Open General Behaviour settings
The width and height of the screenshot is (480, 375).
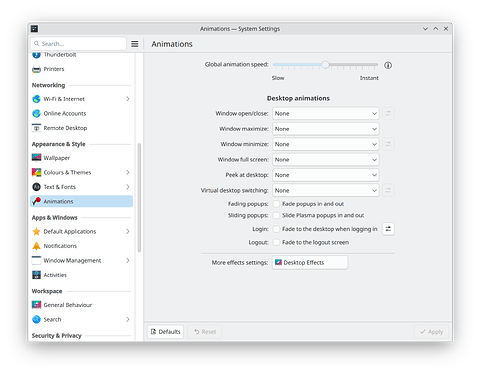(81, 305)
